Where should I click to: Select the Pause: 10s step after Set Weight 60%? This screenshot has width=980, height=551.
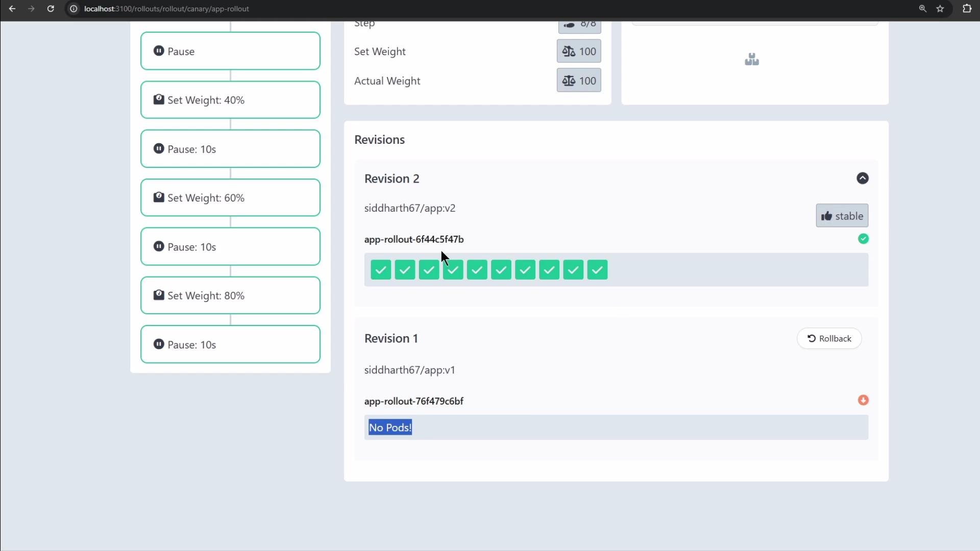click(x=230, y=246)
